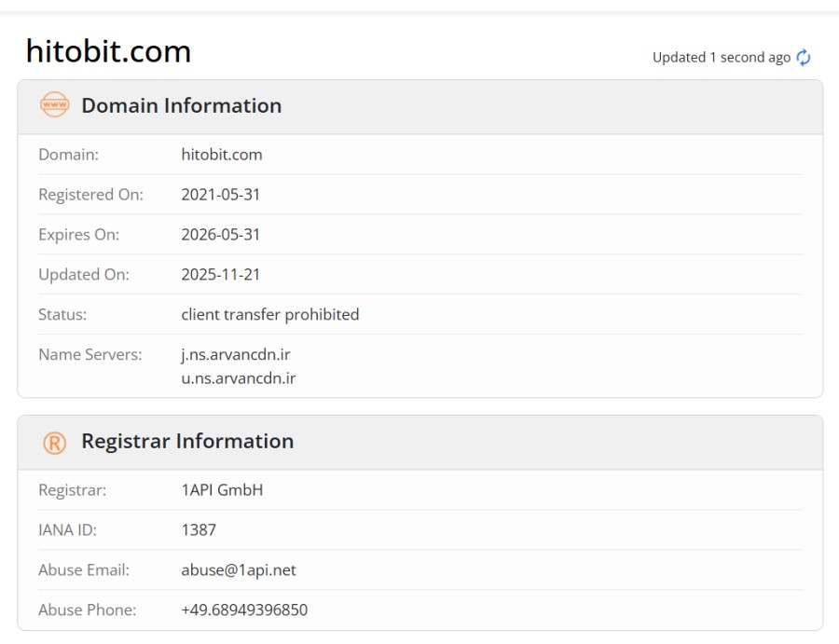Image resolution: width=839 pixels, height=644 pixels.
Task: Click the abuse phone number +49.68949396850
Action: pyautogui.click(x=244, y=610)
